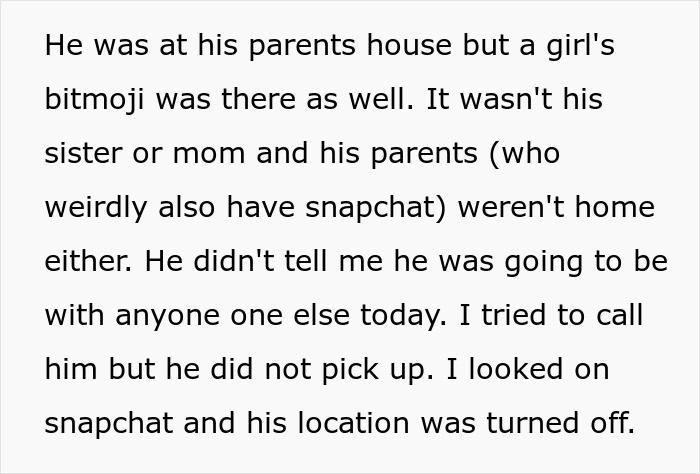Click the word "sister"

82,154
